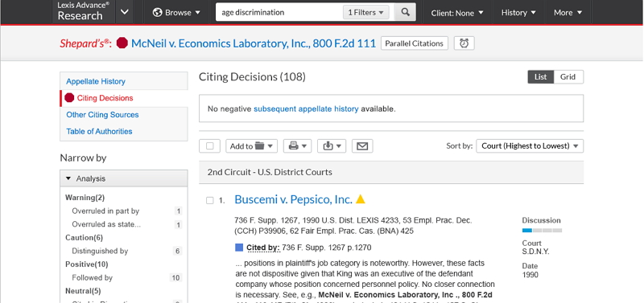644x303 pixels.
Task: Collapse the Analysis narrow-by section
Action: (x=124, y=178)
